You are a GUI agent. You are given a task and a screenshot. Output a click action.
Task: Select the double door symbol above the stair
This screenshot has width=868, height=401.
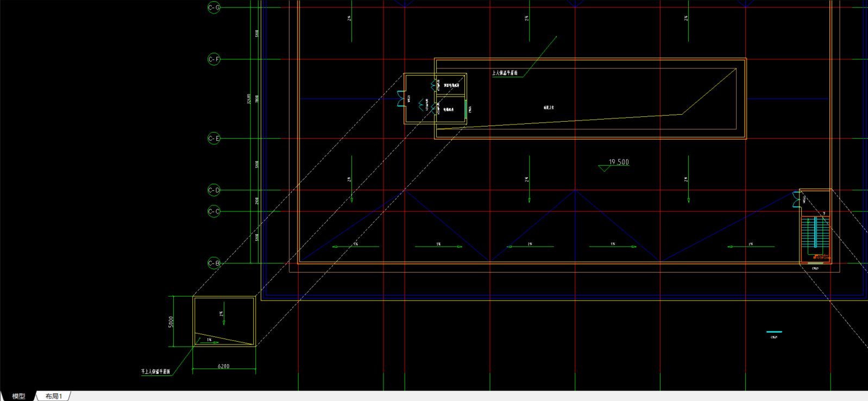coord(796,199)
